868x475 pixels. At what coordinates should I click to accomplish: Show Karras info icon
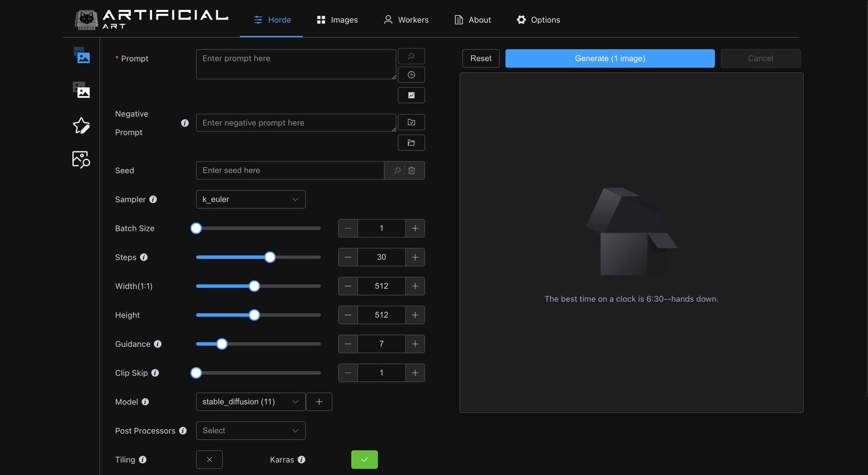pyautogui.click(x=302, y=460)
